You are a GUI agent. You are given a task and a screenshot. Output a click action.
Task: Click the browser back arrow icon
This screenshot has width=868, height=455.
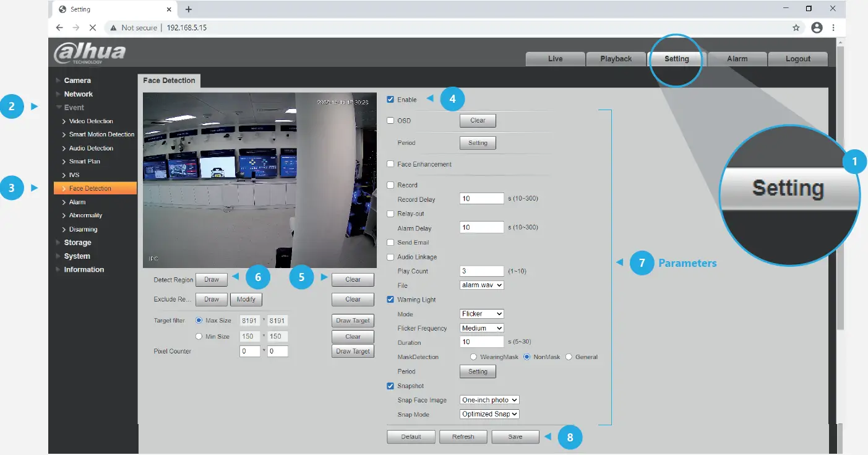pos(59,28)
